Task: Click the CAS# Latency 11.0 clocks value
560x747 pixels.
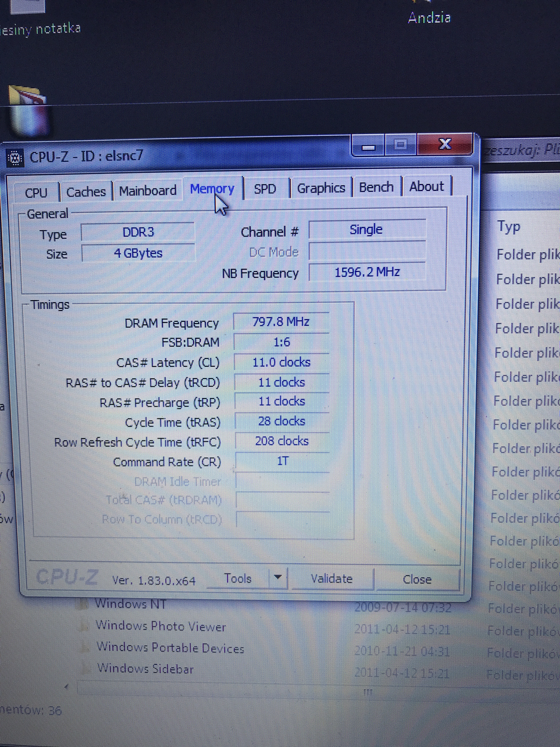Action: tap(281, 362)
